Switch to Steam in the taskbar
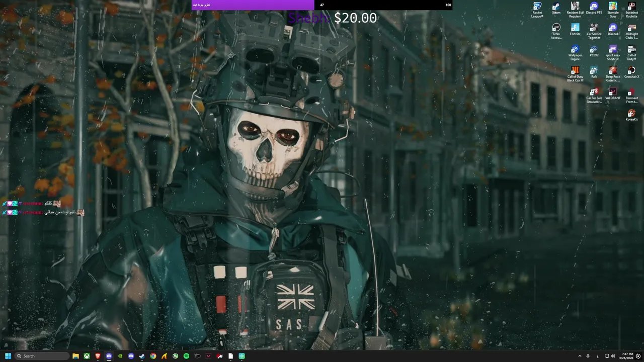 click(x=142, y=356)
